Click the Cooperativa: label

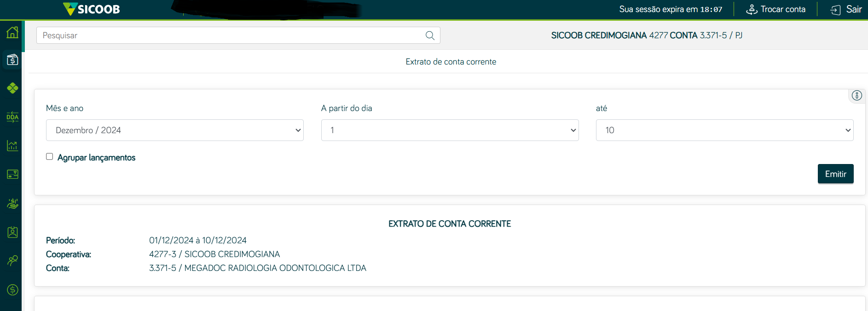pos(69,254)
